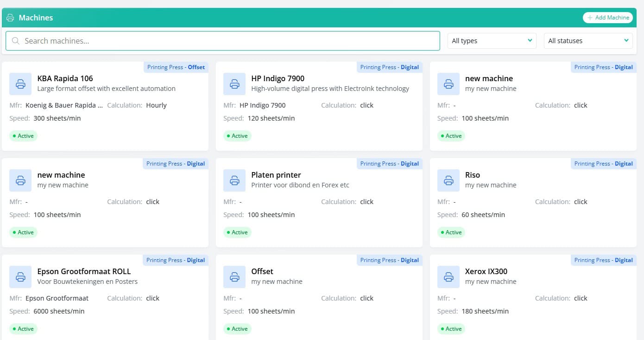Focus the Search machines input field
Viewport: 644px width, 340px height.
point(227,41)
